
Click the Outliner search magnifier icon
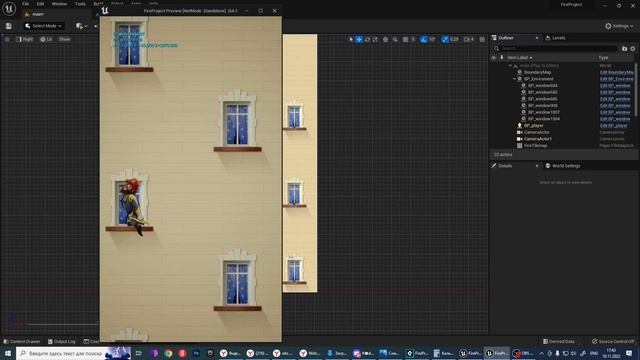click(496, 49)
